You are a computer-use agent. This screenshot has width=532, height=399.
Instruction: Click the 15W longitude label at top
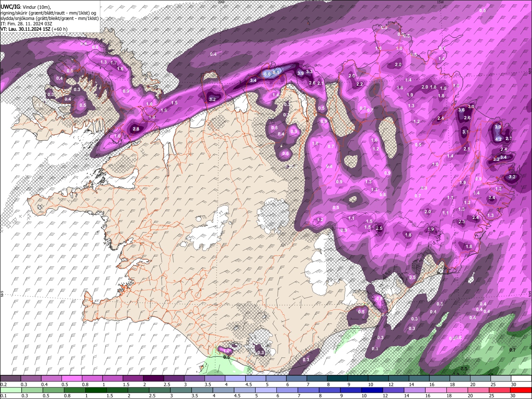[x=440, y=2]
